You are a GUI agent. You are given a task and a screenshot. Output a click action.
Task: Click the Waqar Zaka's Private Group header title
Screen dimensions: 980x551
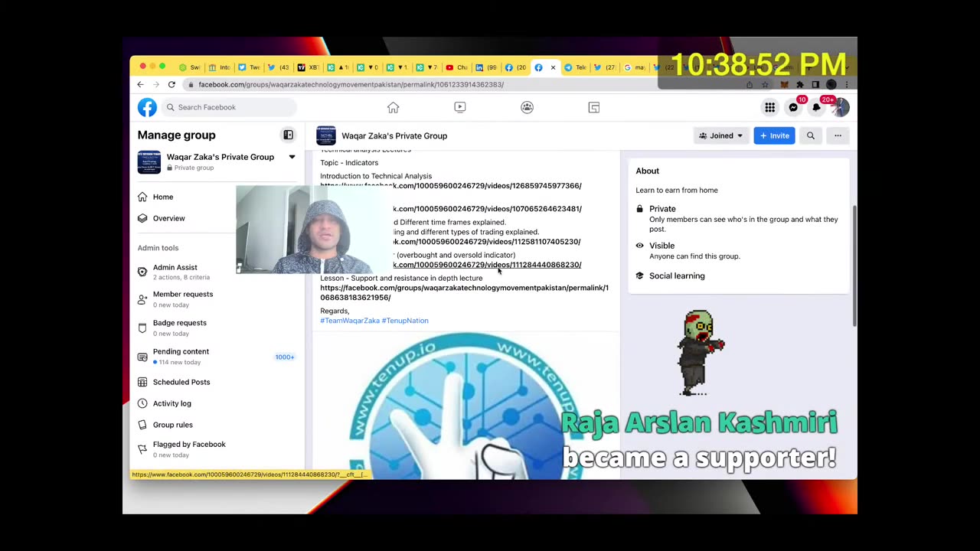point(394,135)
